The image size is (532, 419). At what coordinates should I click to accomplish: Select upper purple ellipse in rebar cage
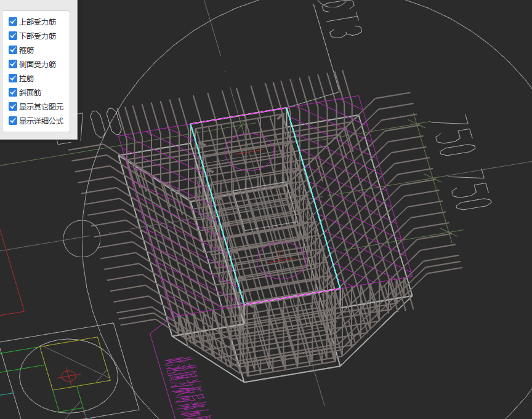pyautogui.click(x=249, y=151)
